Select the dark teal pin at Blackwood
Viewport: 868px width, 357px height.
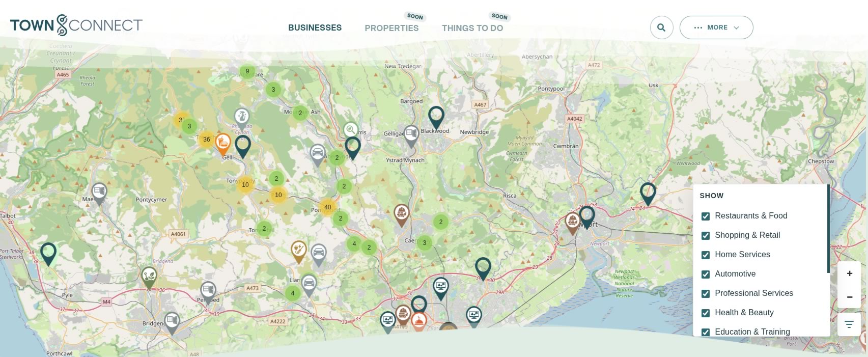[436, 118]
